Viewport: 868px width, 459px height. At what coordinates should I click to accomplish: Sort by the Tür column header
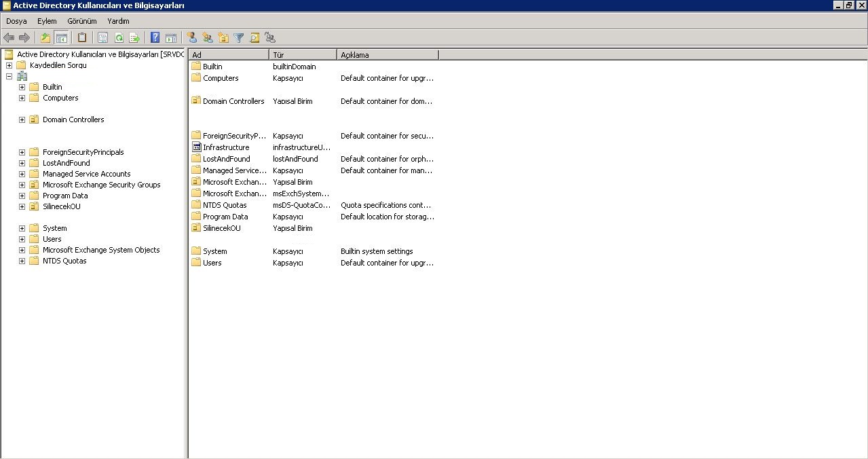click(x=303, y=54)
